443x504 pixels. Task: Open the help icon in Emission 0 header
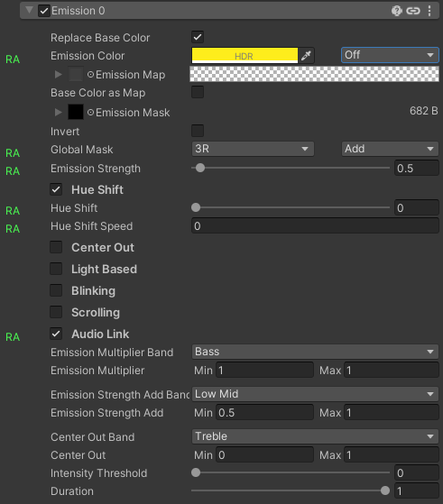tap(396, 11)
